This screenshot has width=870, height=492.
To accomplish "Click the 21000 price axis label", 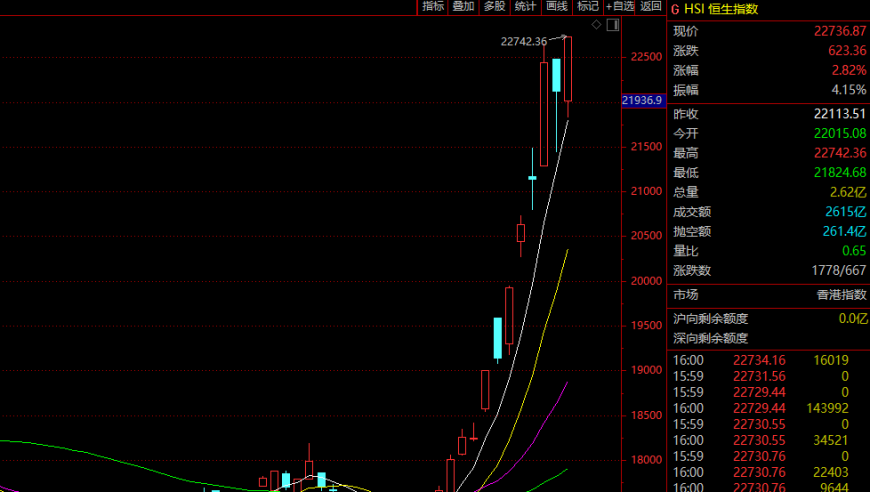I will pyautogui.click(x=646, y=191).
